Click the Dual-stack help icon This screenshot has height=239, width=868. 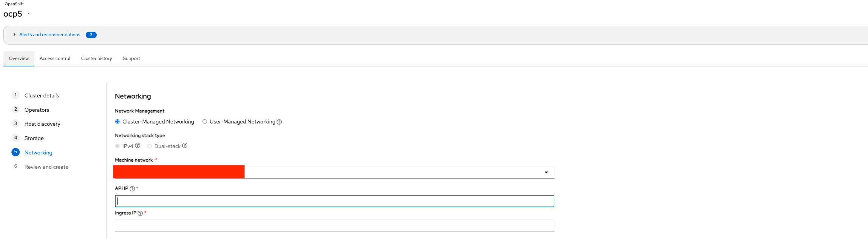tap(185, 146)
